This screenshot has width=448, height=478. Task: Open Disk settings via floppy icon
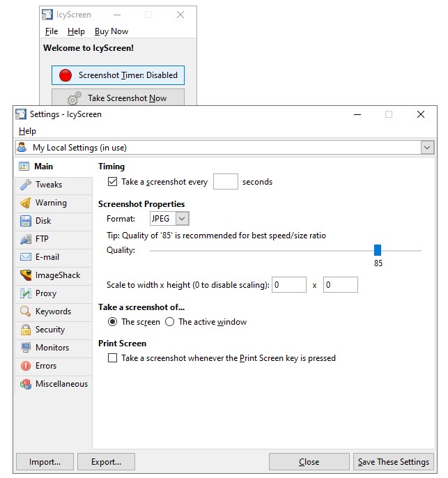pyautogui.click(x=25, y=221)
